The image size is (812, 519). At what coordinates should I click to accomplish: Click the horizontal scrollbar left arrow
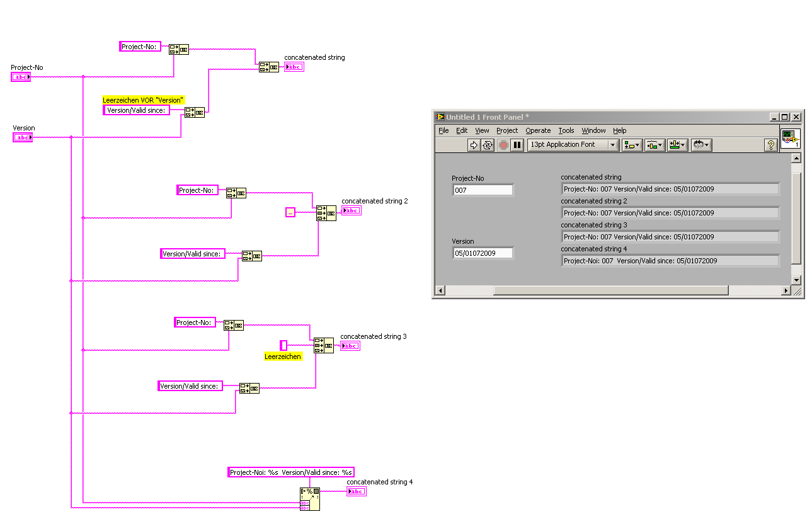pyautogui.click(x=440, y=290)
